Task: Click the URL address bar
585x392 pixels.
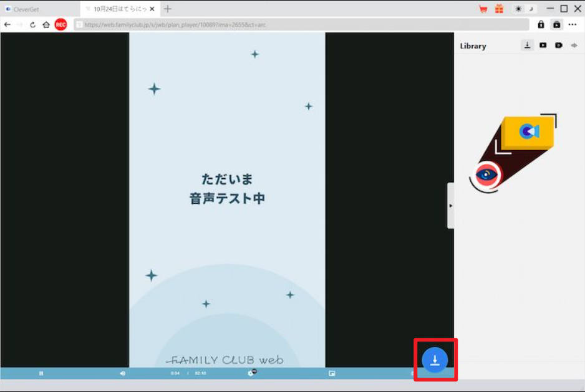Action: (x=299, y=24)
